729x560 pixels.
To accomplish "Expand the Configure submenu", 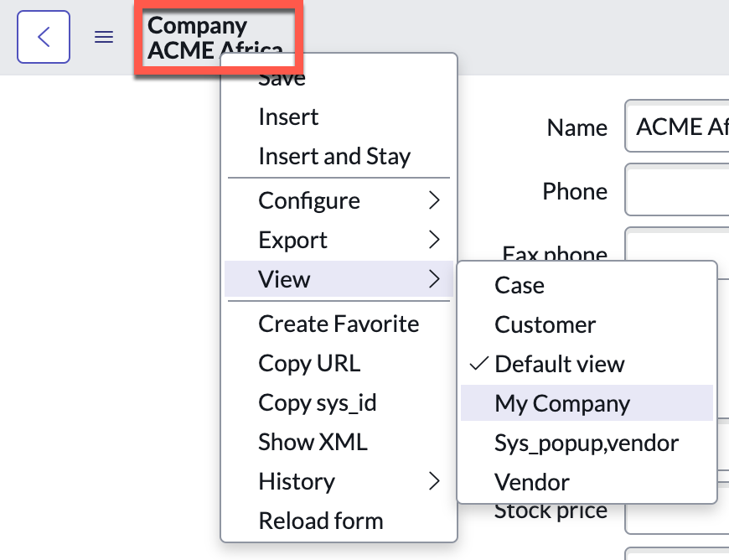I will (339, 201).
